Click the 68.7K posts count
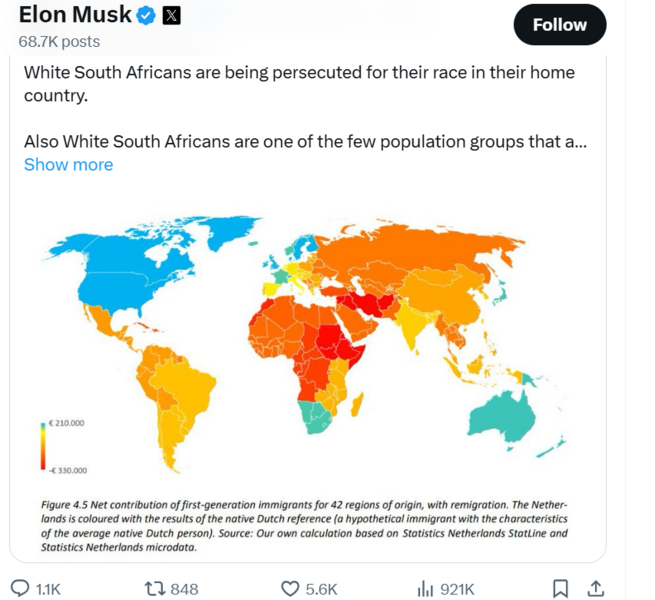 tap(59, 42)
